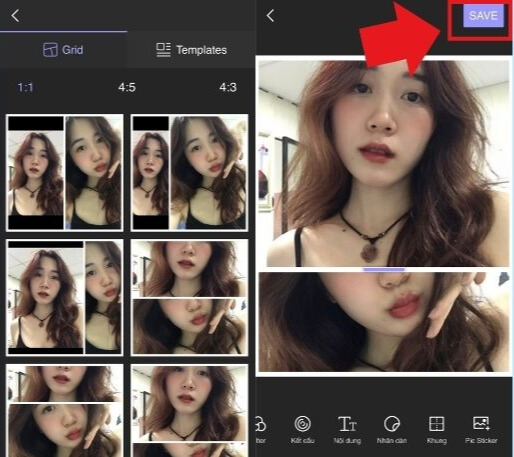Grab the purple divider handle between photos
Image resolution: width=514 pixels, height=457 pixels.
pyautogui.click(x=384, y=269)
